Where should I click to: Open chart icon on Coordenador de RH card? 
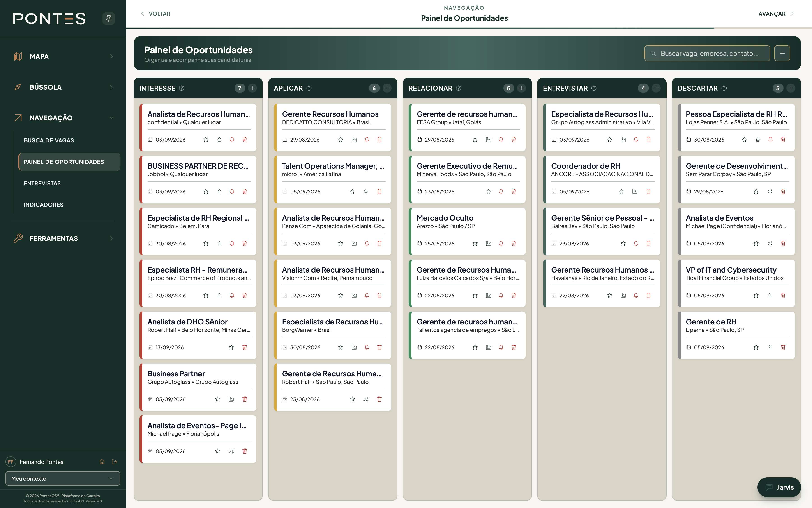click(635, 191)
